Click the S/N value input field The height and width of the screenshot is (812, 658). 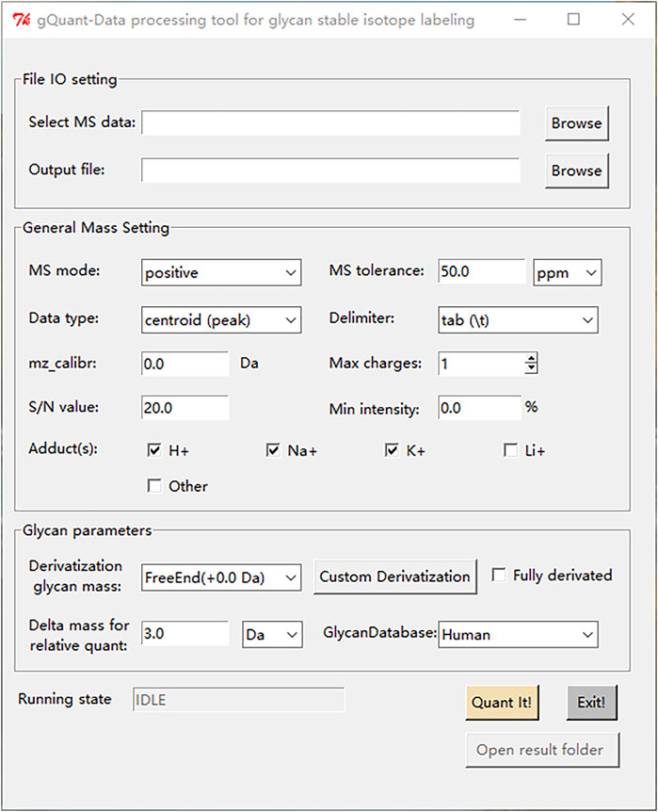[185, 408]
